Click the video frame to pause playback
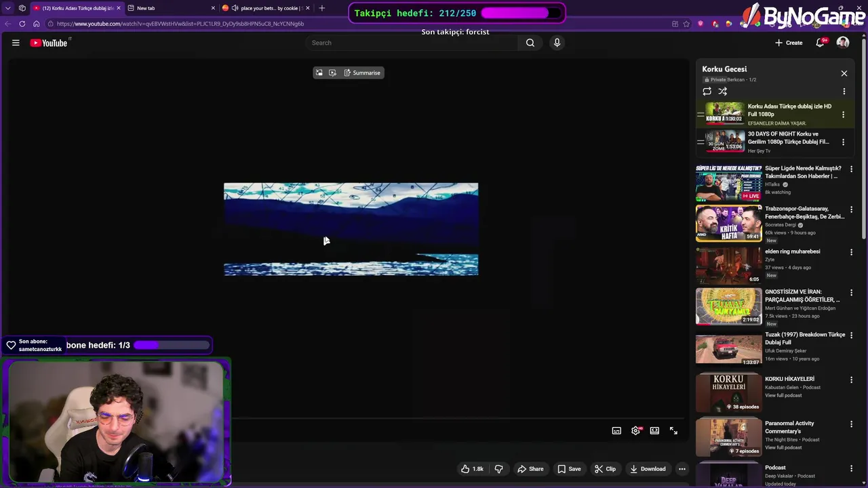The height and width of the screenshot is (488, 868). tap(351, 229)
